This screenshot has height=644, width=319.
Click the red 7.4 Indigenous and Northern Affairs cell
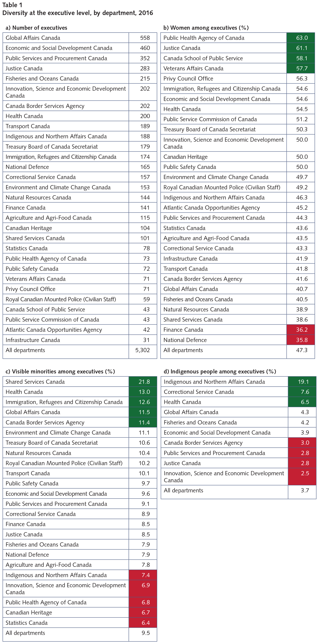click(143, 575)
